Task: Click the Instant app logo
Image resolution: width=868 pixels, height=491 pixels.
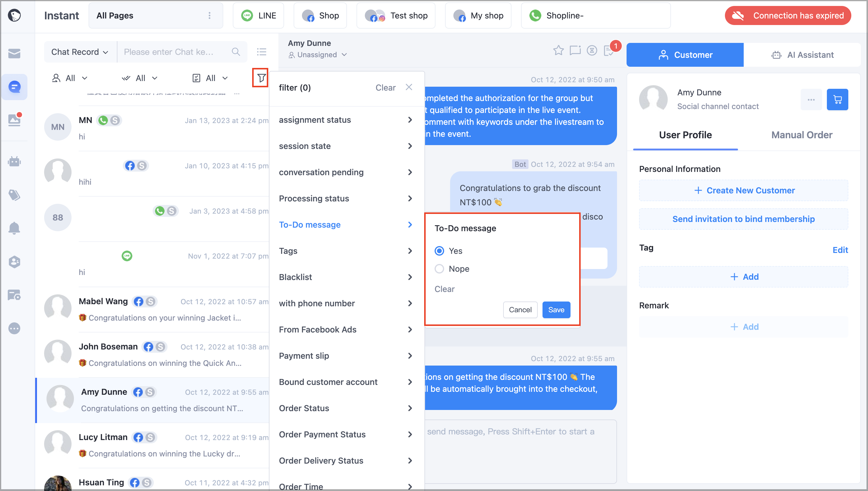Action: point(14,15)
